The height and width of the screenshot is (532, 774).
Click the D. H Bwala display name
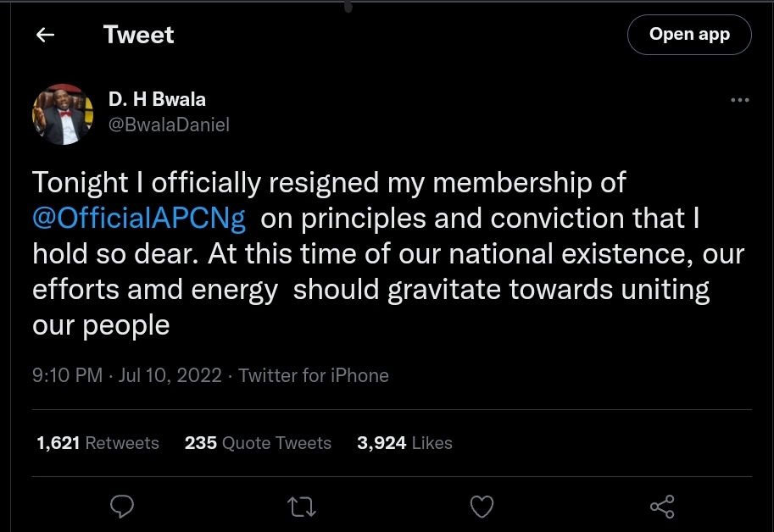pos(157,100)
